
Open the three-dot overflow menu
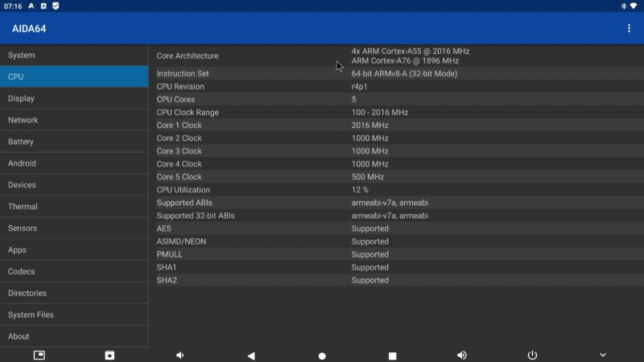(x=629, y=28)
